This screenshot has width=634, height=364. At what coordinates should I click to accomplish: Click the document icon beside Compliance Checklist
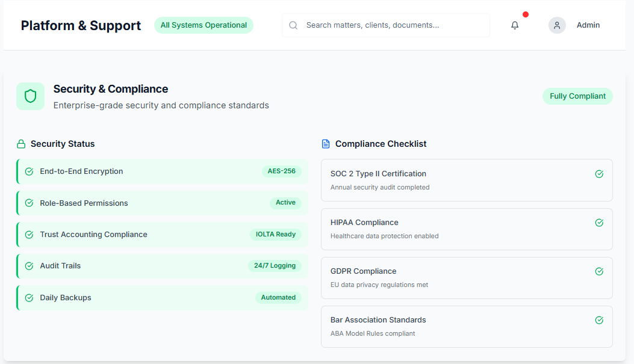(x=326, y=144)
